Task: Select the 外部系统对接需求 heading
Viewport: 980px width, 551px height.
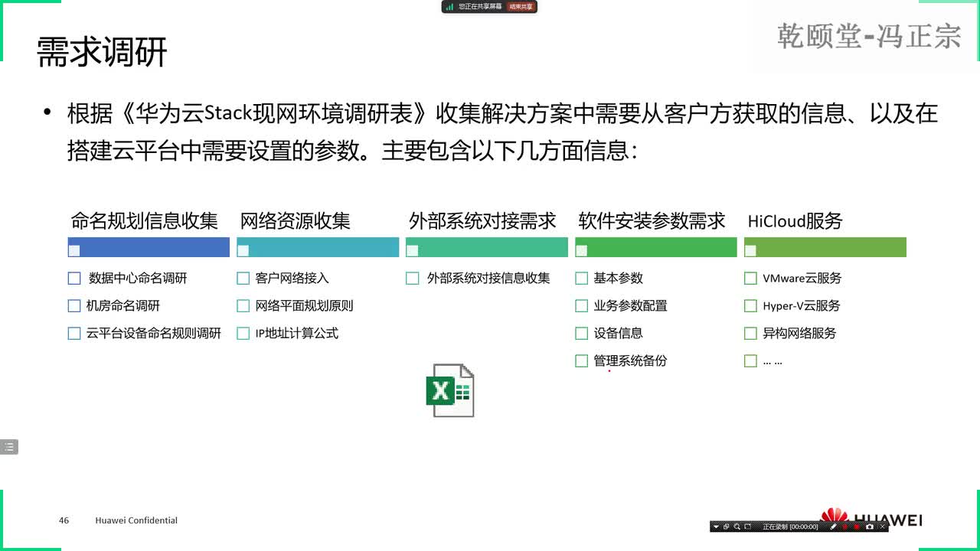Action: coord(482,221)
